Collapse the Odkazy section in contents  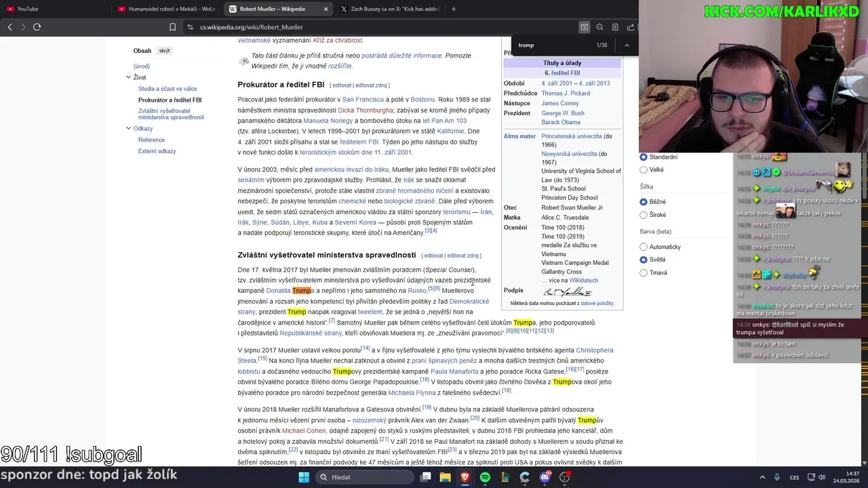[x=128, y=128]
